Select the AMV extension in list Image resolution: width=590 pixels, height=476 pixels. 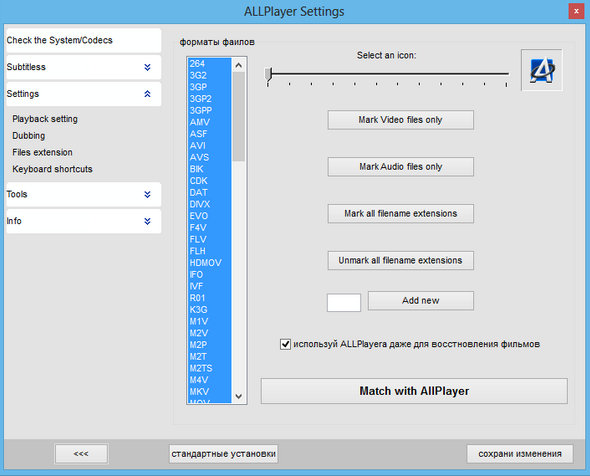(x=210, y=122)
